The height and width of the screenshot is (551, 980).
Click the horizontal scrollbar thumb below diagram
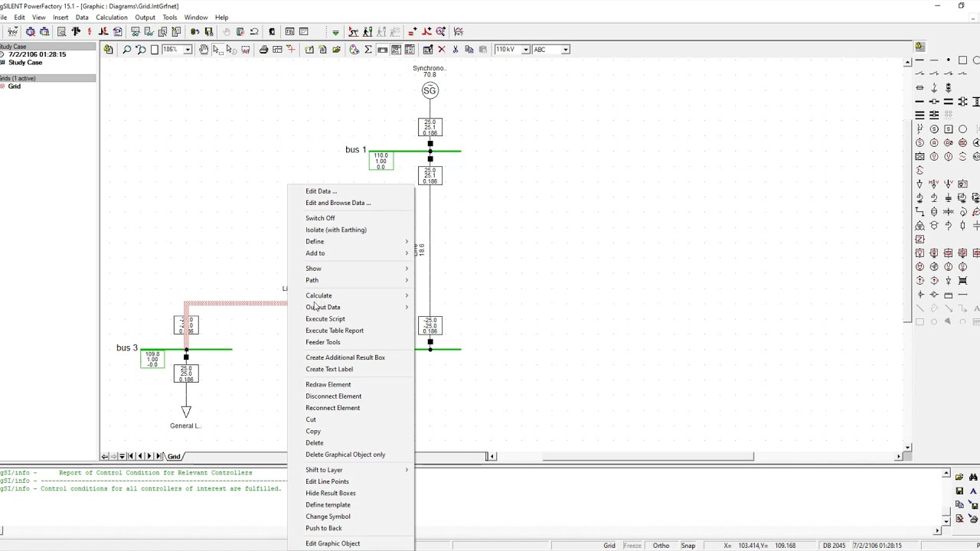coord(648,457)
